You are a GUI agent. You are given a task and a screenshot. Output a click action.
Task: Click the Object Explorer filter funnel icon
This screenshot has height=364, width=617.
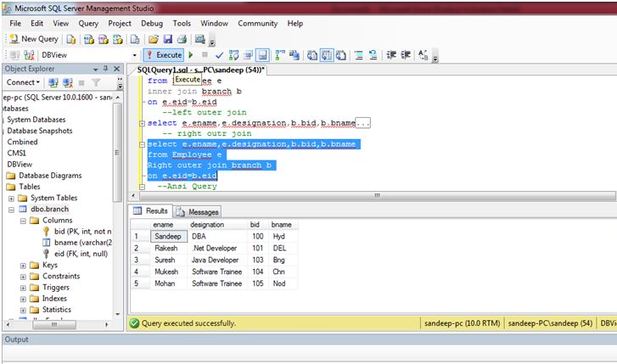coord(96,82)
